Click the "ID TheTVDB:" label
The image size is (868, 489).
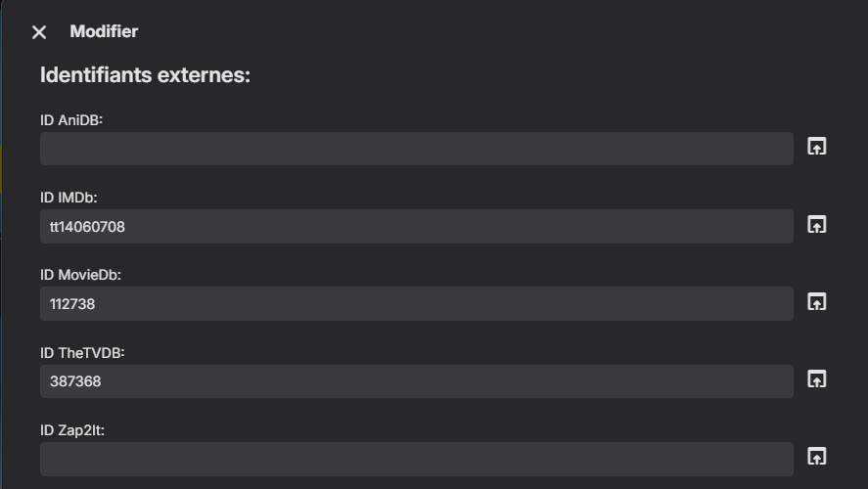coord(82,352)
